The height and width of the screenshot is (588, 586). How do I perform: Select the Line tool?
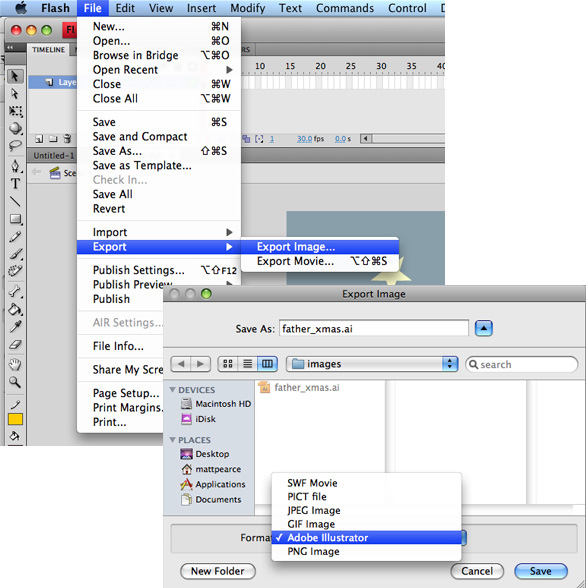[x=15, y=201]
